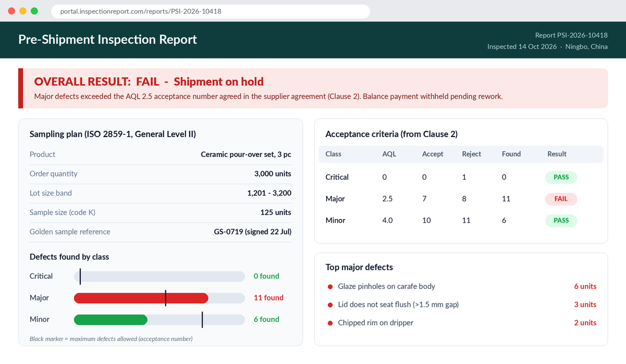Click the 6 found label
This screenshot has height=364, width=626.
(266, 319)
